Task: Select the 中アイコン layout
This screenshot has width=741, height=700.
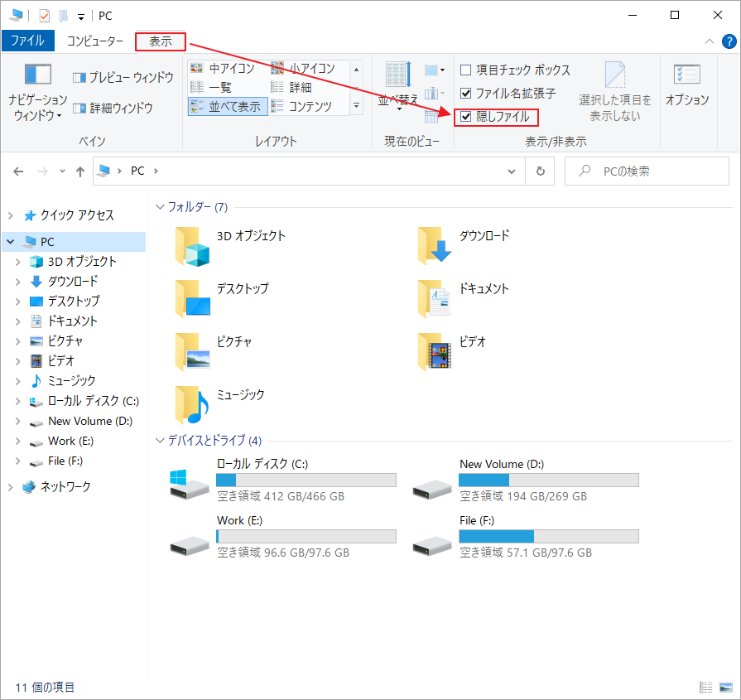Action: [223, 69]
